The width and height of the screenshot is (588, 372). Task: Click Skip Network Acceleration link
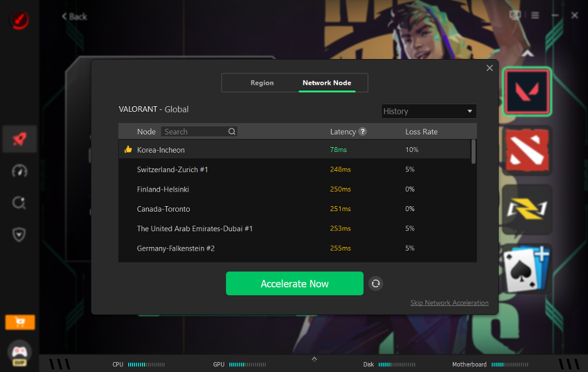(x=449, y=303)
